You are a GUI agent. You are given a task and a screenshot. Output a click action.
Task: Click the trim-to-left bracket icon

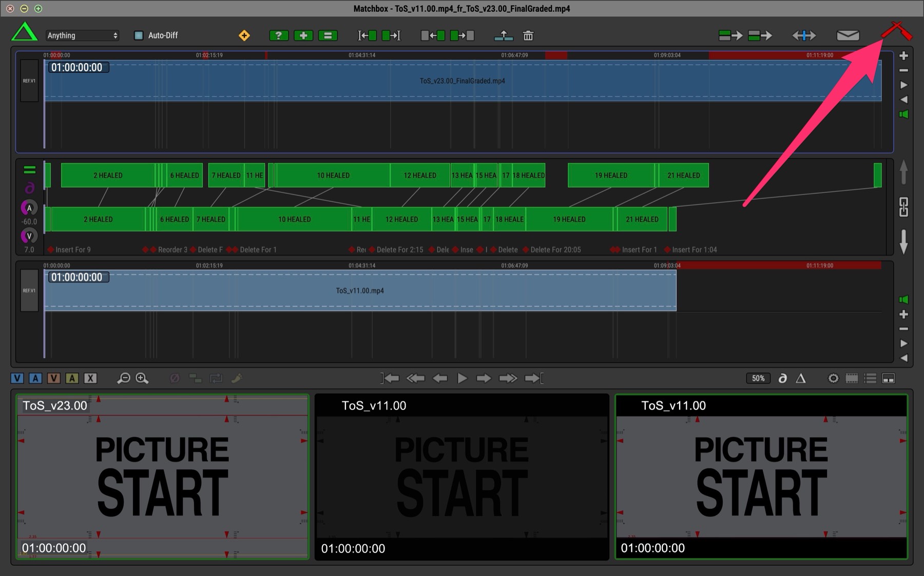click(367, 35)
